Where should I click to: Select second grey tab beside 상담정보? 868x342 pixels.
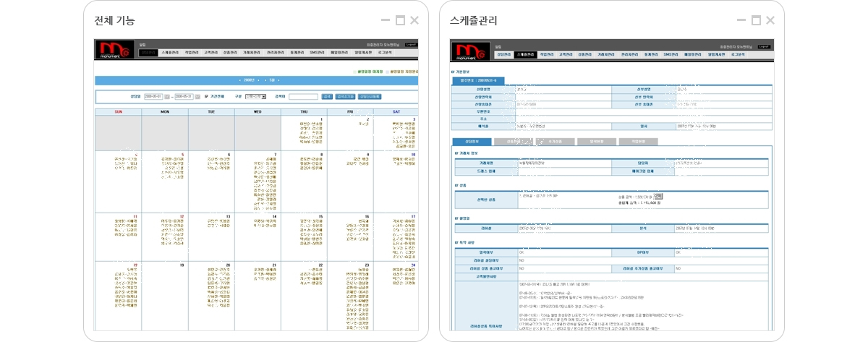(x=514, y=141)
